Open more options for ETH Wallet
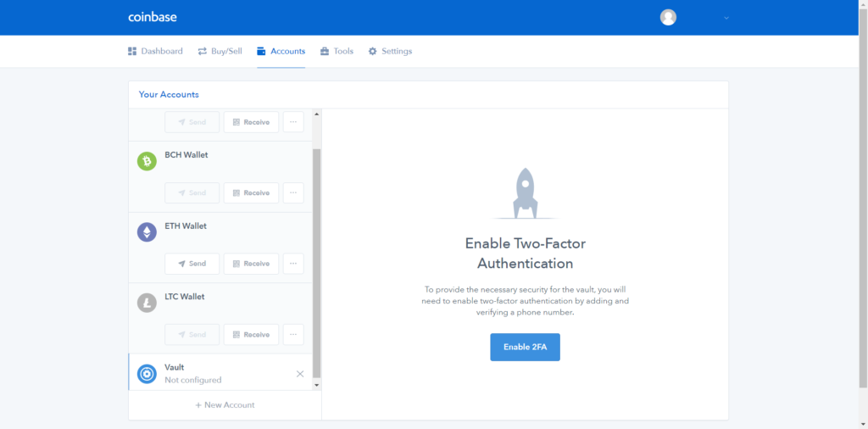Viewport: 868px width, 429px height. tap(292, 264)
